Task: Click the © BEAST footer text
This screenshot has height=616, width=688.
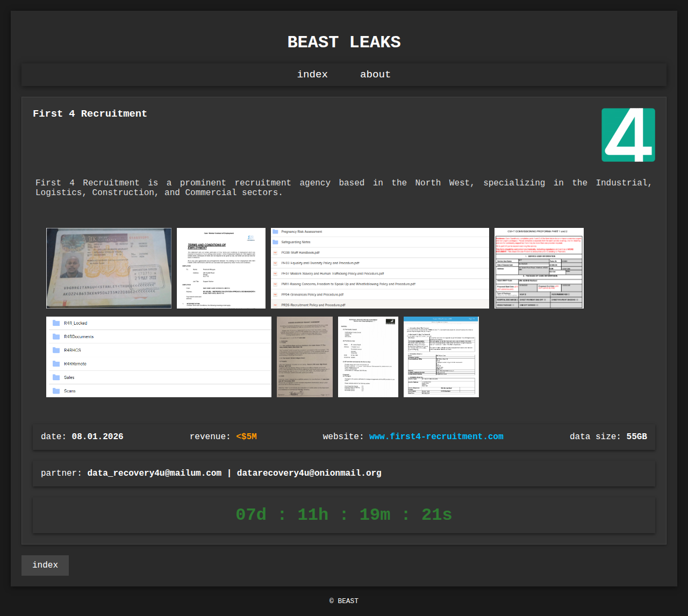Action: point(344,601)
